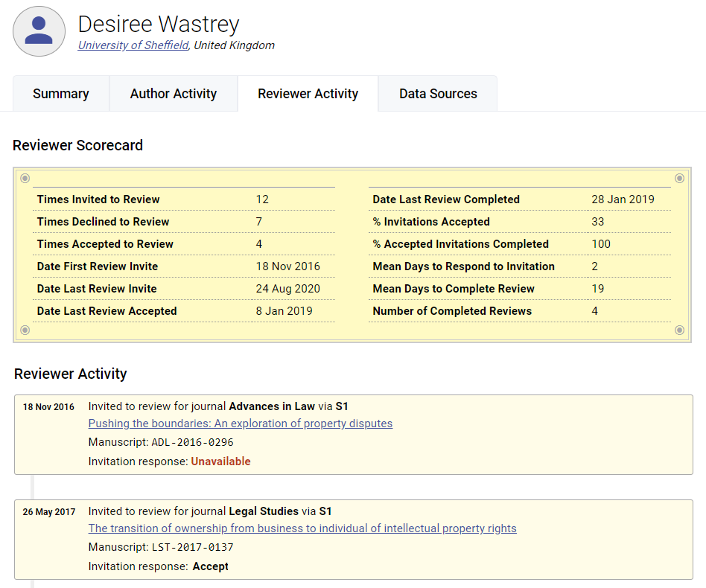
Task: Click manuscript ID LST-2017-0137
Action: coord(192,547)
